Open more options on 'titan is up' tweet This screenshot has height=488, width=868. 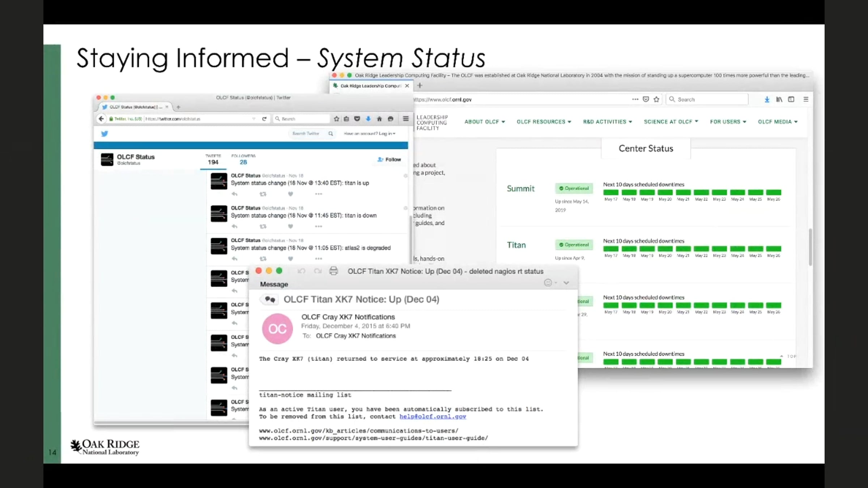[318, 194]
